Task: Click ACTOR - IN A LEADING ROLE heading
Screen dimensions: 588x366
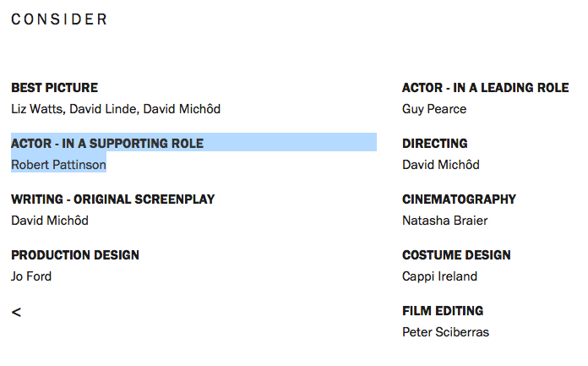Action: pos(486,87)
